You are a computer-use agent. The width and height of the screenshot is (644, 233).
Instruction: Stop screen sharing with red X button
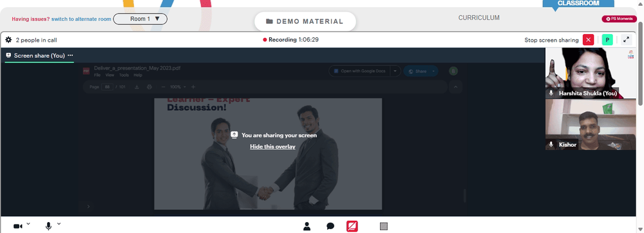pyautogui.click(x=588, y=40)
